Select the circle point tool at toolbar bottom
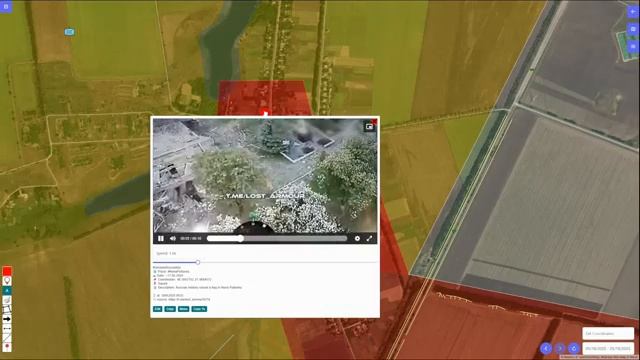Viewport: 640px width, 360px height. coord(7,347)
